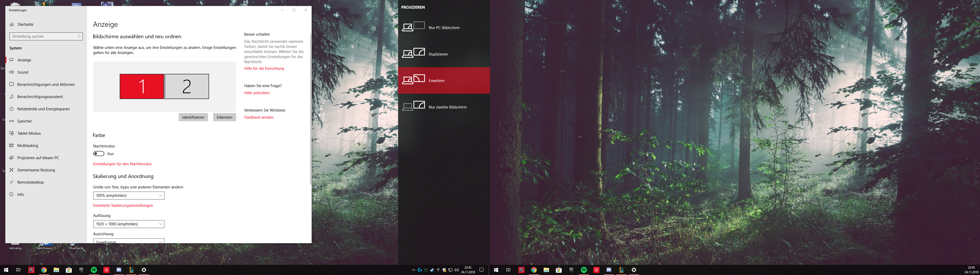Click the Identifizieren button
The height and width of the screenshot is (275, 980).
coord(193,117)
